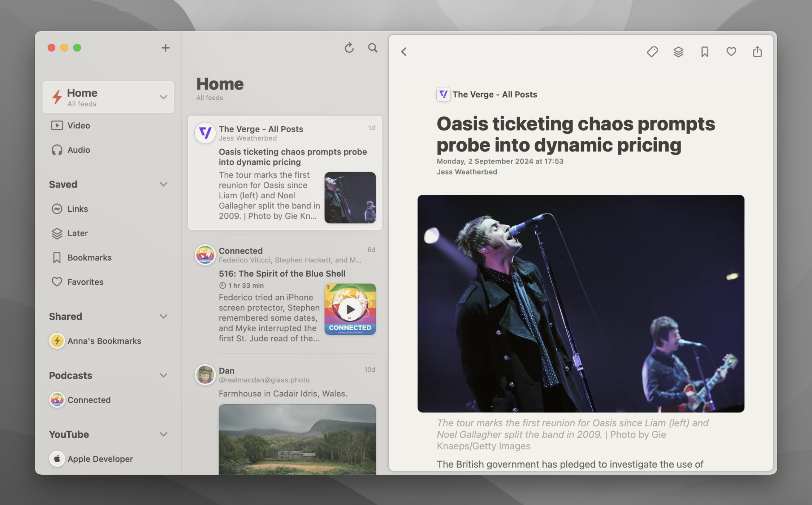This screenshot has height=505, width=812.
Task: Collapse the Saved section
Action: (x=163, y=184)
